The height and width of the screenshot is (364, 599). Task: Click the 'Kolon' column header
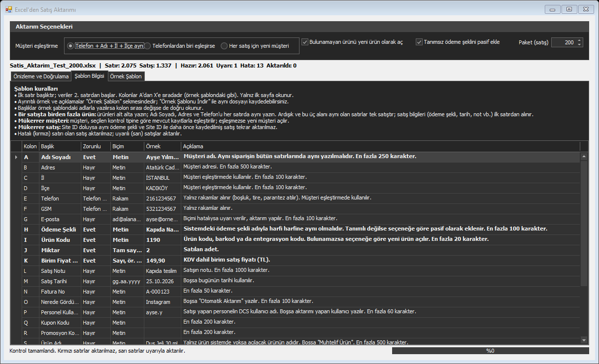[x=30, y=146]
